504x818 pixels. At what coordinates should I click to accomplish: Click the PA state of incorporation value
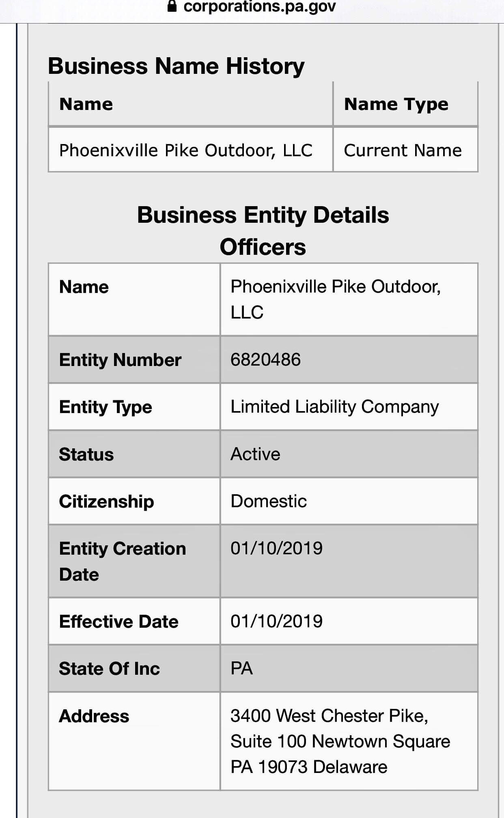(x=242, y=668)
